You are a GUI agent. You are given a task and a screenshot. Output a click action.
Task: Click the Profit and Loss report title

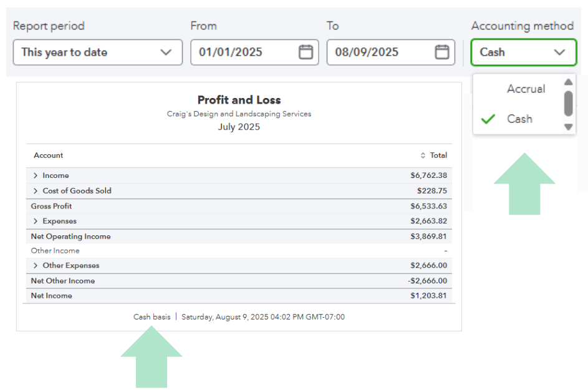(x=239, y=100)
